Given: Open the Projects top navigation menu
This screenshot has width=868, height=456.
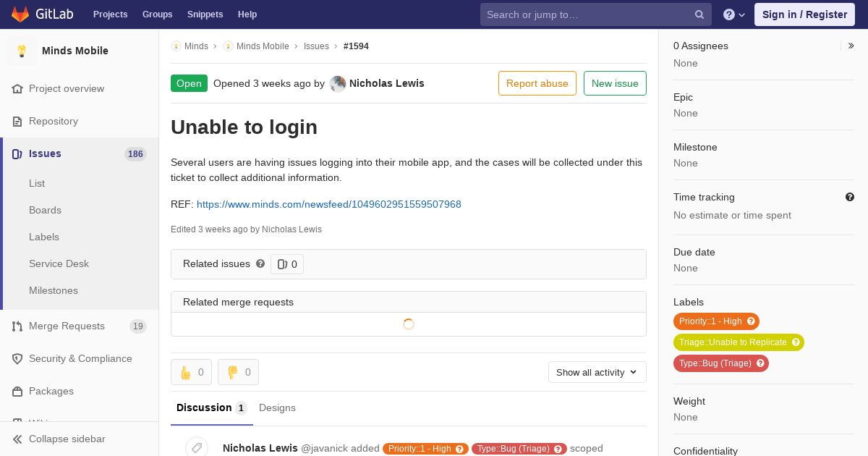Looking at the screenshot, I should pyautogui.click(x=110, y=14).
